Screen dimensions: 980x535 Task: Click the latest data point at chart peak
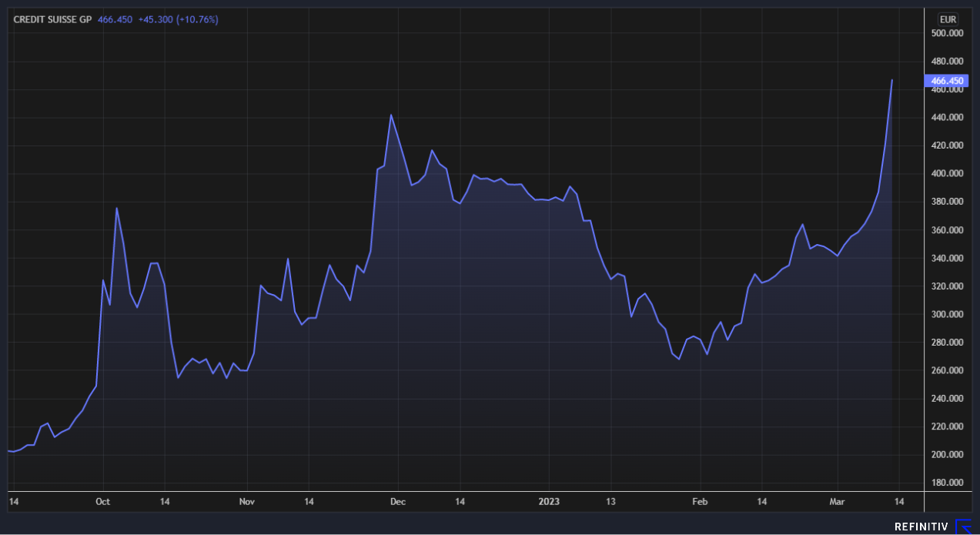click(891, 80)
